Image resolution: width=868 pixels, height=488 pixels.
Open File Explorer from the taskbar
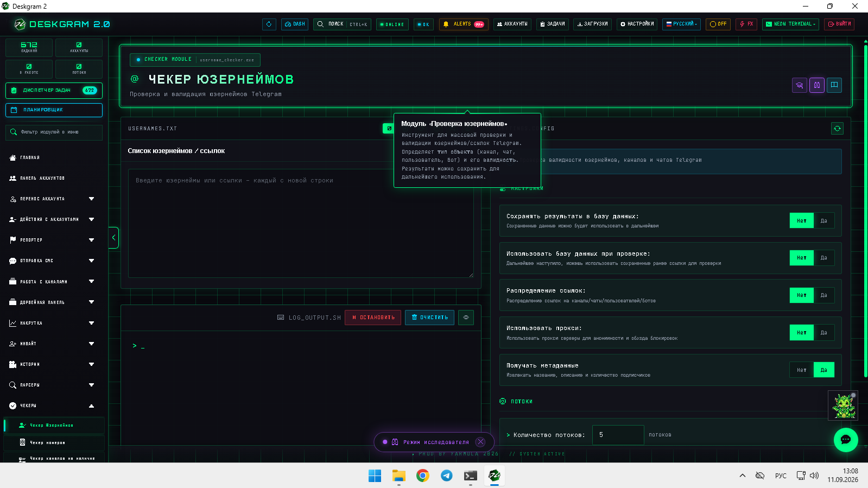tap(399, 476)
